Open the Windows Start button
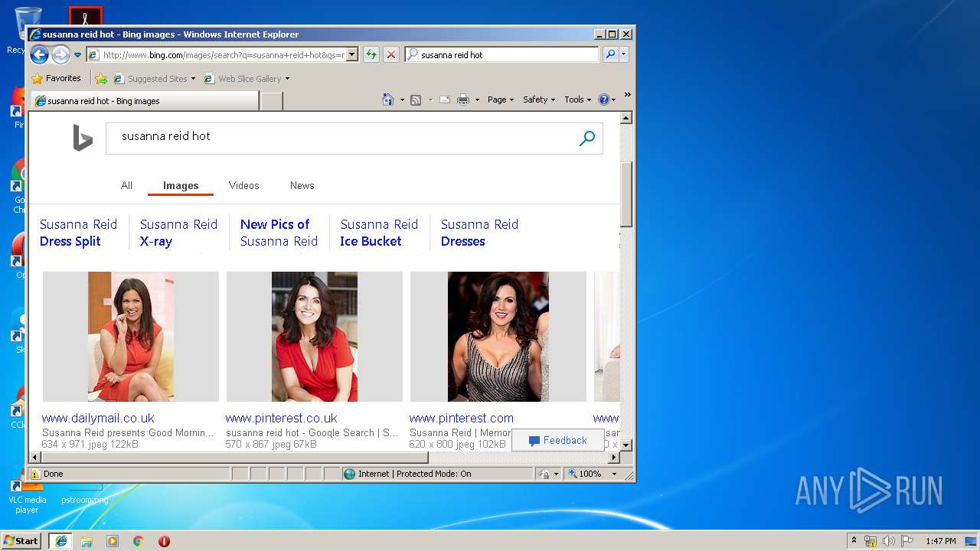Image resolution: width=980 pixels, height=551 pixels. click(21, 541)
